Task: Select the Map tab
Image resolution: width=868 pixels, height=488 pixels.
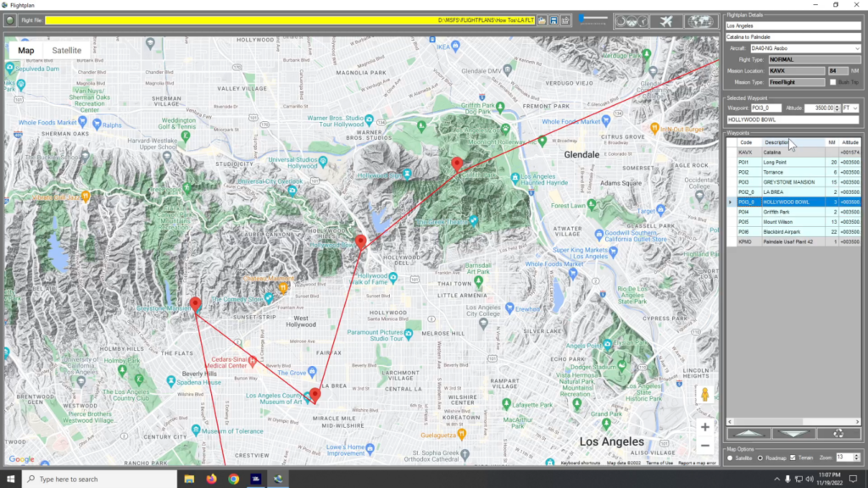Action: (x=26, y=50)
